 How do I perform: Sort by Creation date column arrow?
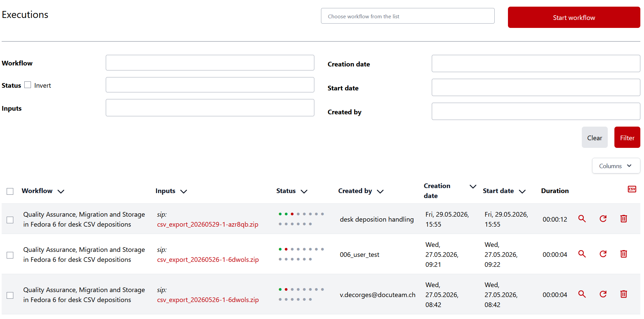(473, 186)
